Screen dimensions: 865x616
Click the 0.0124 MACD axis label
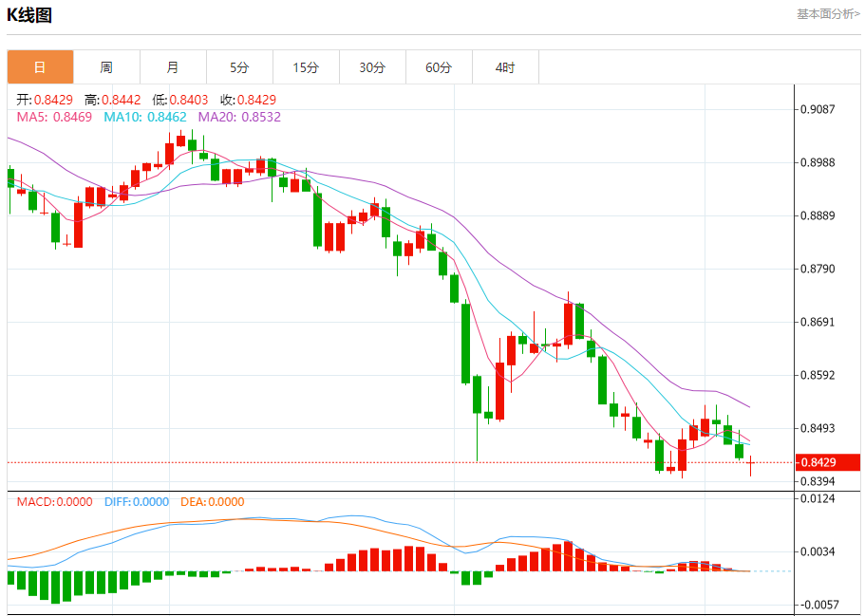tap(818, 498)
